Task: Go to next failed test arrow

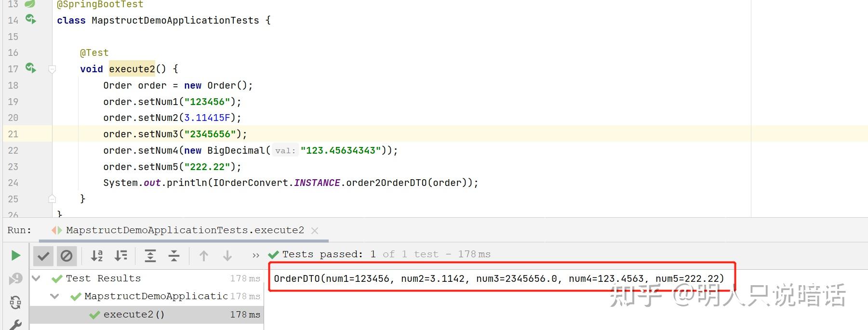Action: (x=227, y=256)
